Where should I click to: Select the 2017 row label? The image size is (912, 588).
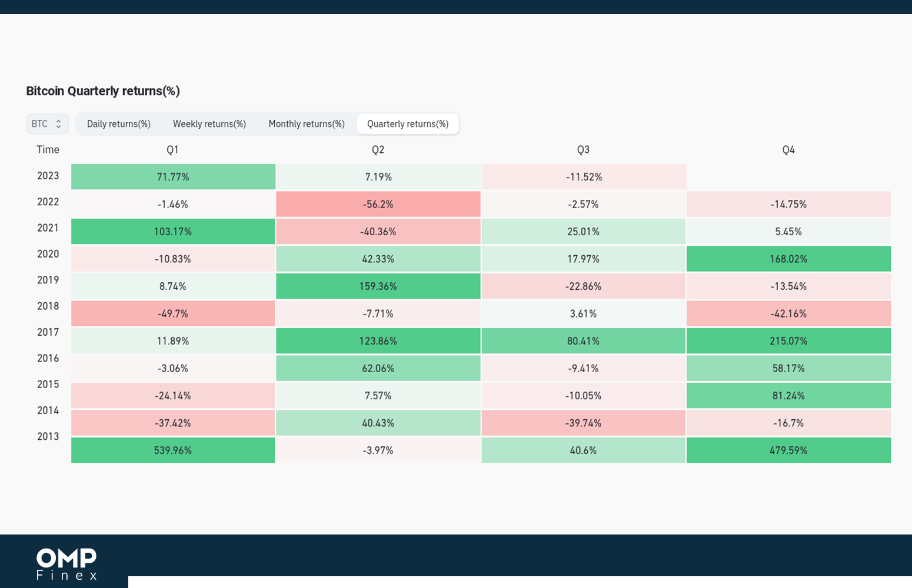(48, 332)
